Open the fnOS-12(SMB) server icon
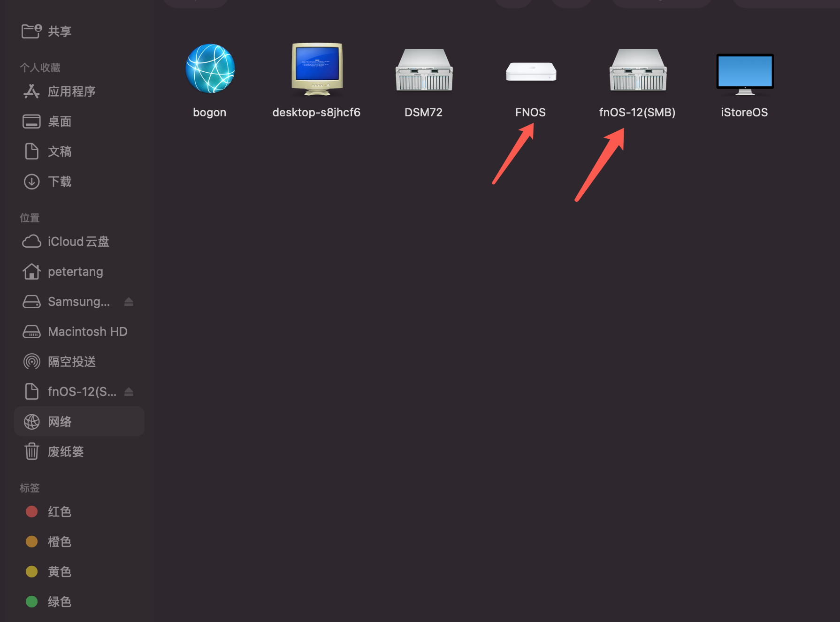Image resolution: width=840 pixels, height=622 pixels. pyautogui.click(x=638, y=69)
